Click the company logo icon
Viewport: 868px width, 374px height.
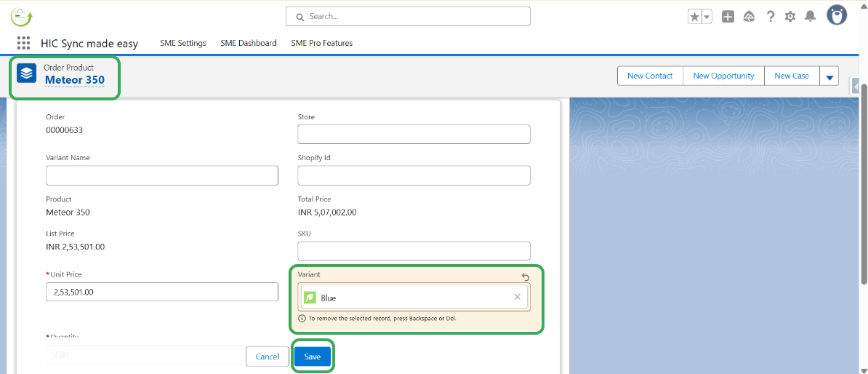coord(22,16)
